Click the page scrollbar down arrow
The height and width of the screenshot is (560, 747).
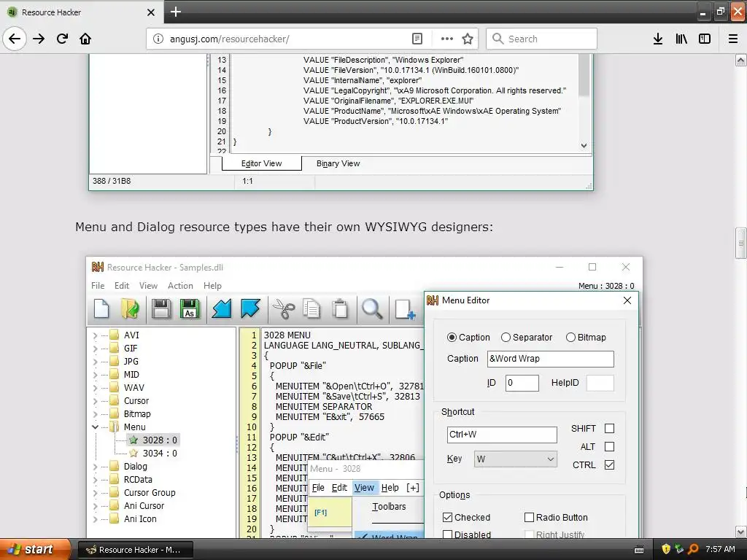click(741, 532)
